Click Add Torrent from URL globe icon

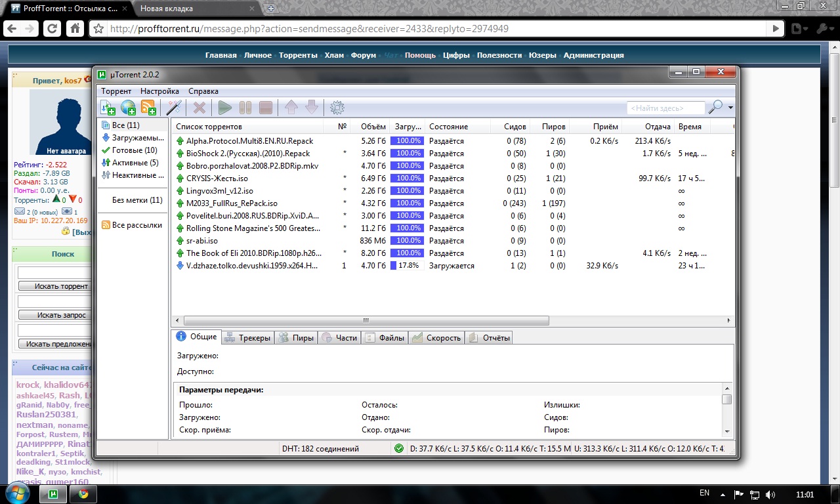coord(128,107)
